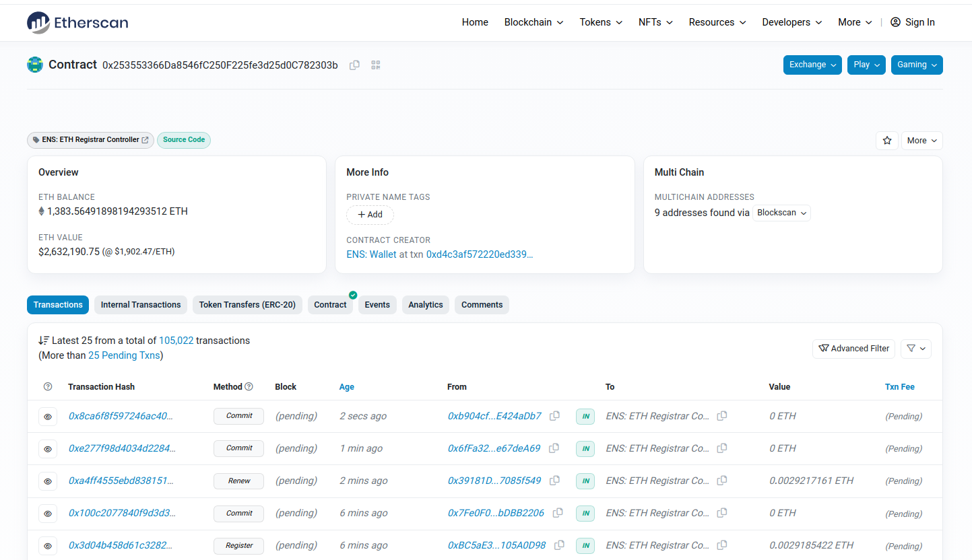Screen dimensions: 972x560
Task: Copy the To address in the 0xe277f98d4034d2284 row
Action: click(x=721, y=448)
